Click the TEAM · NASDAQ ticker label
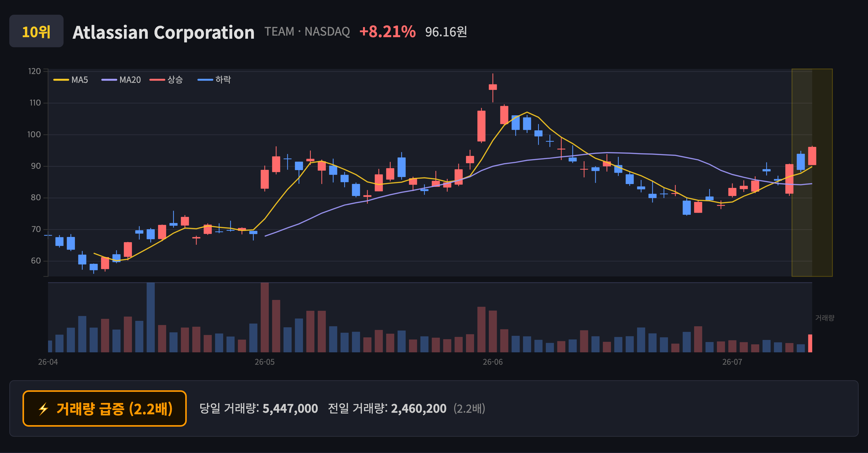 tap(307, 32)
